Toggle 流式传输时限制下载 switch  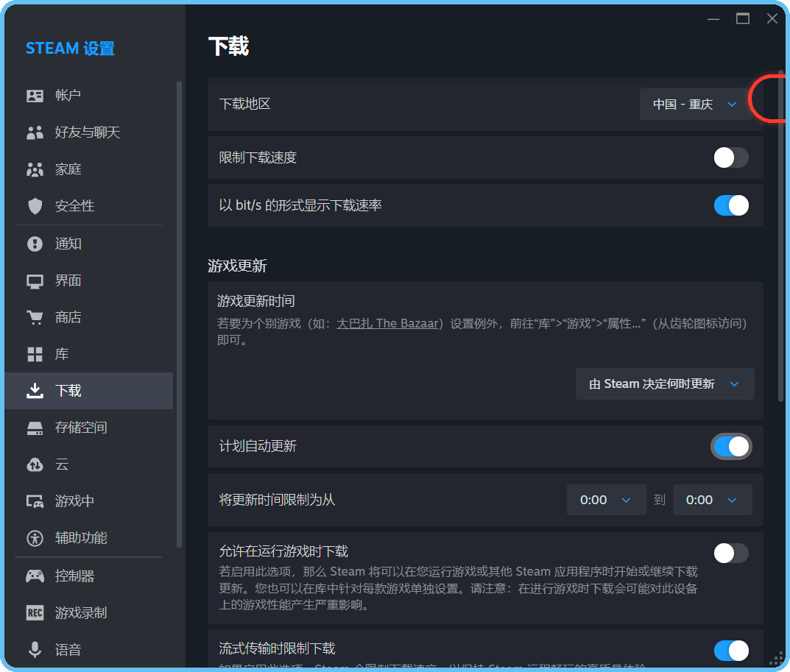[x=731, y=651]
